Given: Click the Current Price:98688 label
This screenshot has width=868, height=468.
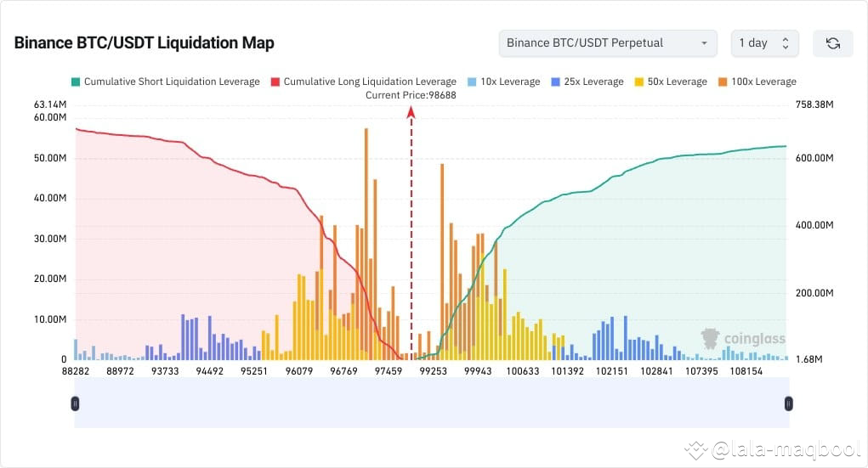Looking at the screenshot, I should point(411,95).
